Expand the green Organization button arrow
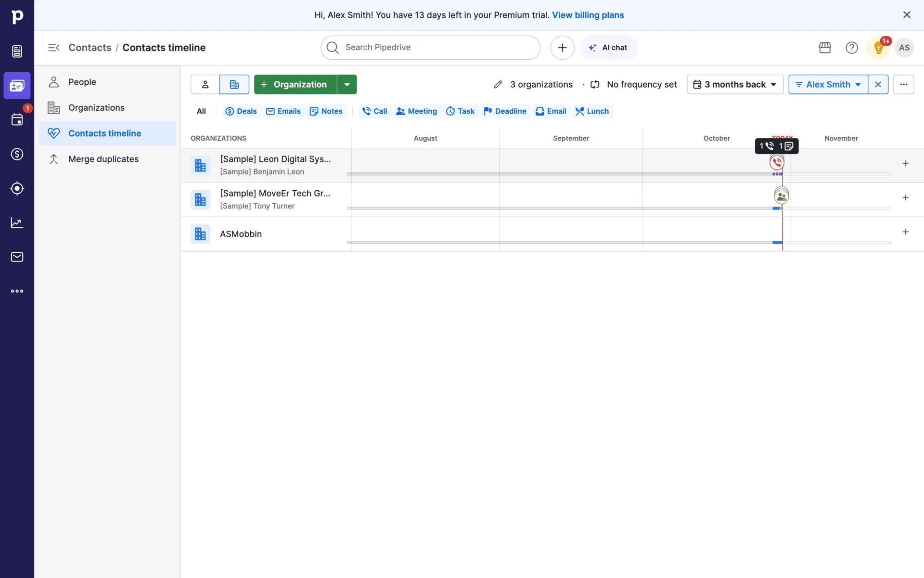Viewport: 924px width, 578px height. (347, 85)
